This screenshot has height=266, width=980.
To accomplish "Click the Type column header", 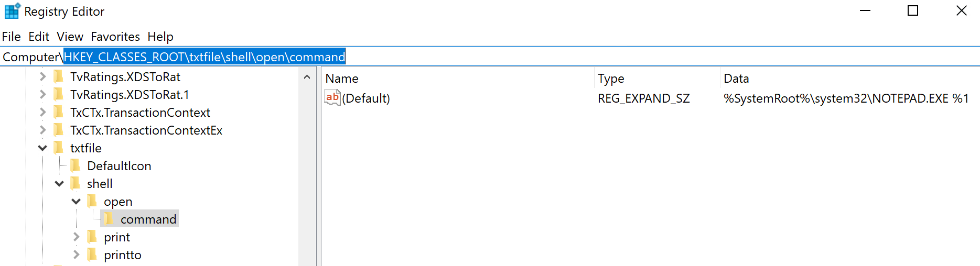I will (611, 79).
